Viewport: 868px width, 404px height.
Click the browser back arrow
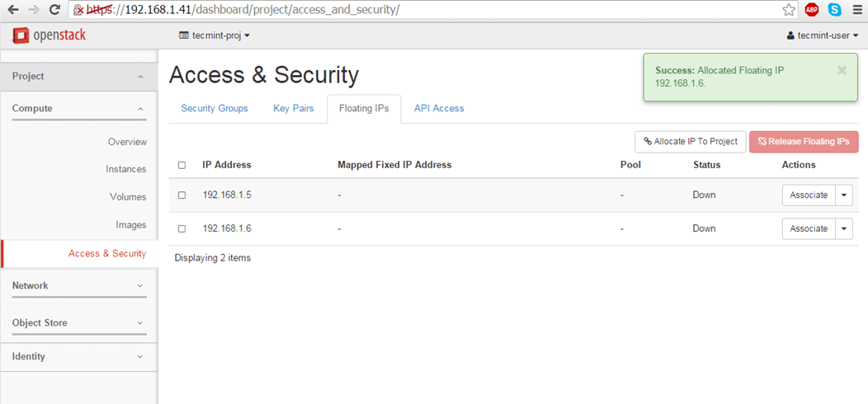click(x=13, y=11)
